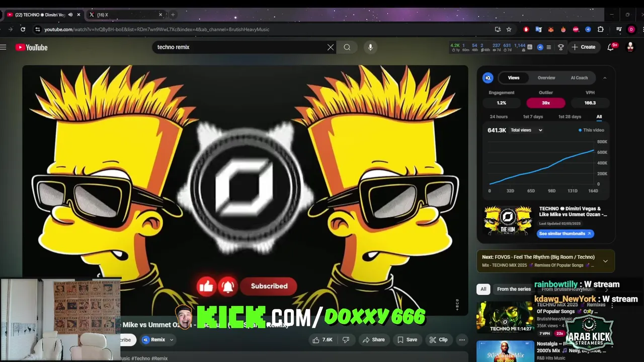This screenshot has height=362, width=644.
Task: Open YouTube notifications bell
Action: (610, 47)
